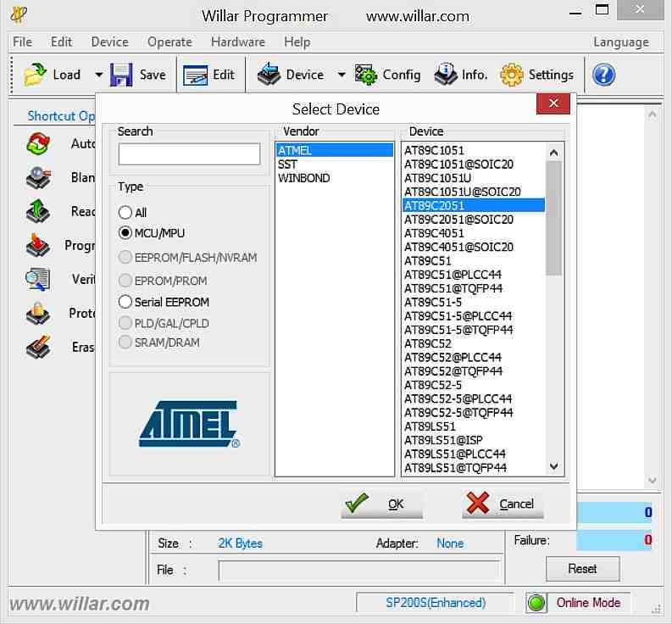Open the Edit menu
Viewport: 672px width, 624px height.
point(61,42)
